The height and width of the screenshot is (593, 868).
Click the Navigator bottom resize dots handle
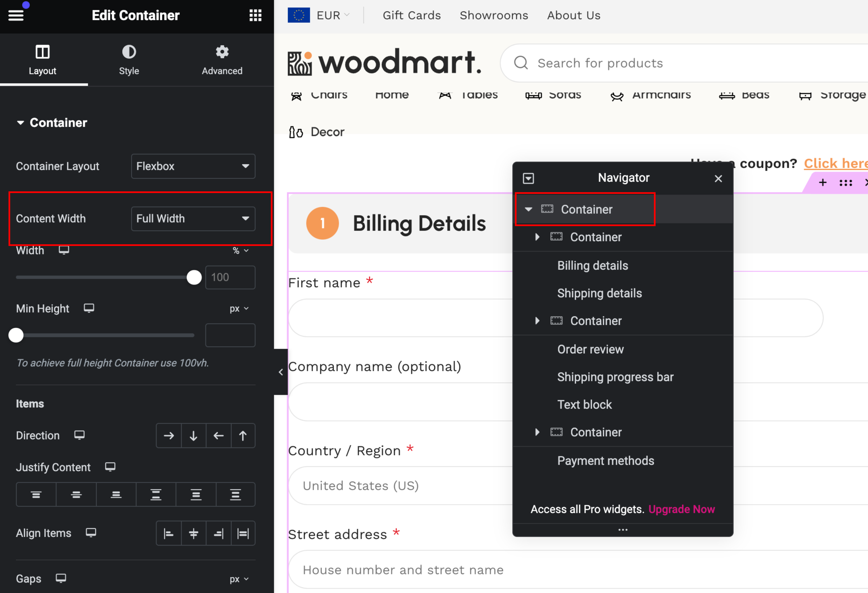click(x=623, y=530)
